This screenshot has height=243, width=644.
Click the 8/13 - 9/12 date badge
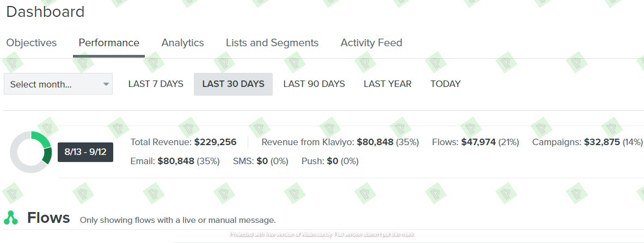(x=85, y=152)
